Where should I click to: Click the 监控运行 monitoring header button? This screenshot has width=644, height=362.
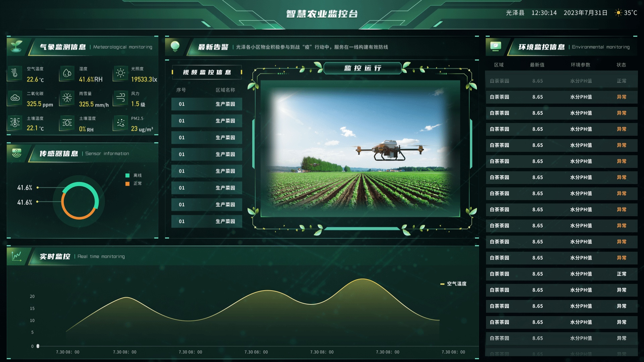(x=362, y=68)
